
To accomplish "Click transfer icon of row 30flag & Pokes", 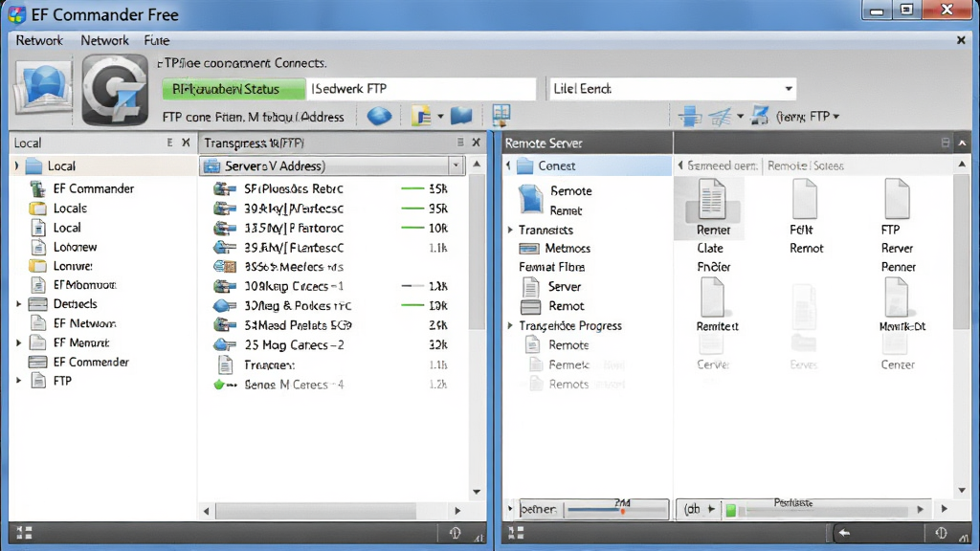I will pos(224,305).
